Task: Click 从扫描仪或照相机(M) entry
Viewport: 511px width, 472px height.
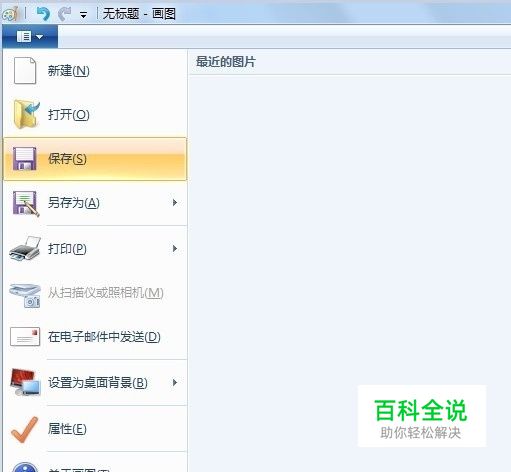Action: [95, 293]
